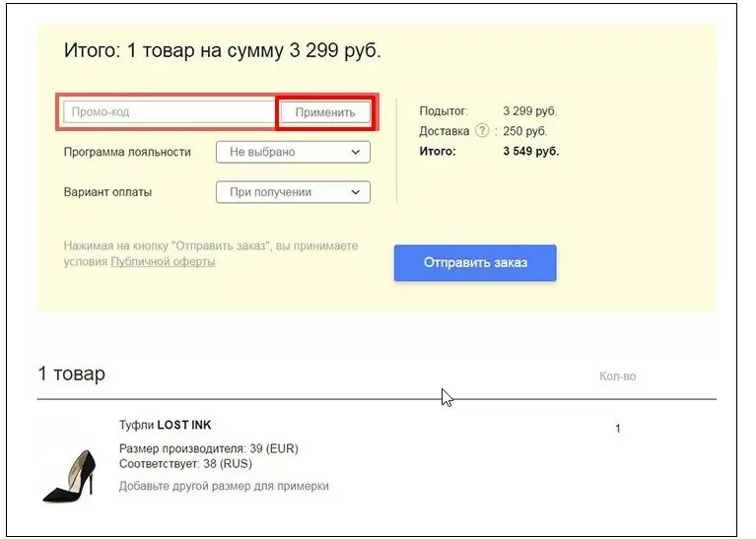The width and height of the screenshot is (756, 539).
Task: Click the Отправить заказ button
Action: pyautogui.click(x=475, y=263)
